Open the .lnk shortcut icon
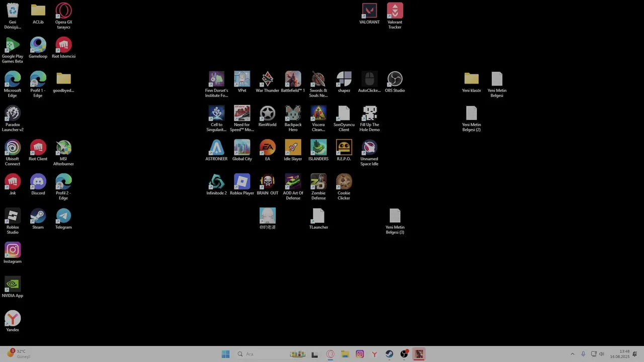The height and width of the screenshot is (362, 644). point(13,182)
